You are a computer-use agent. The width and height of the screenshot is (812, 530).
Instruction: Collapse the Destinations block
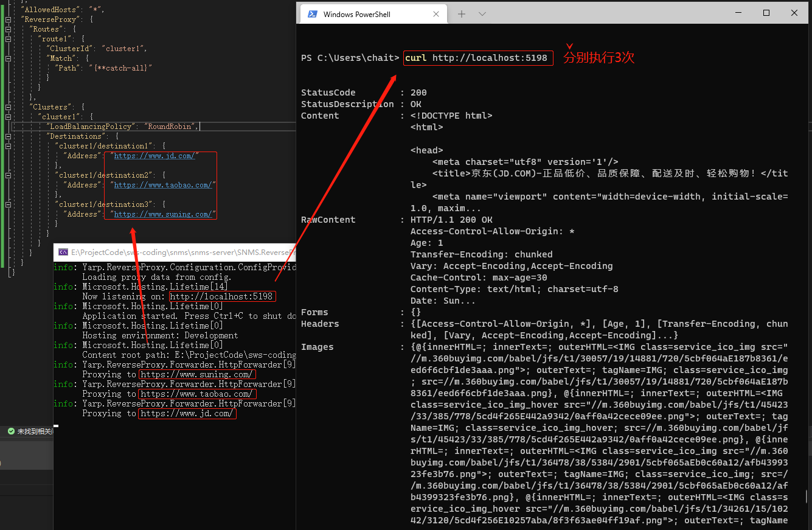coord(7,137)
